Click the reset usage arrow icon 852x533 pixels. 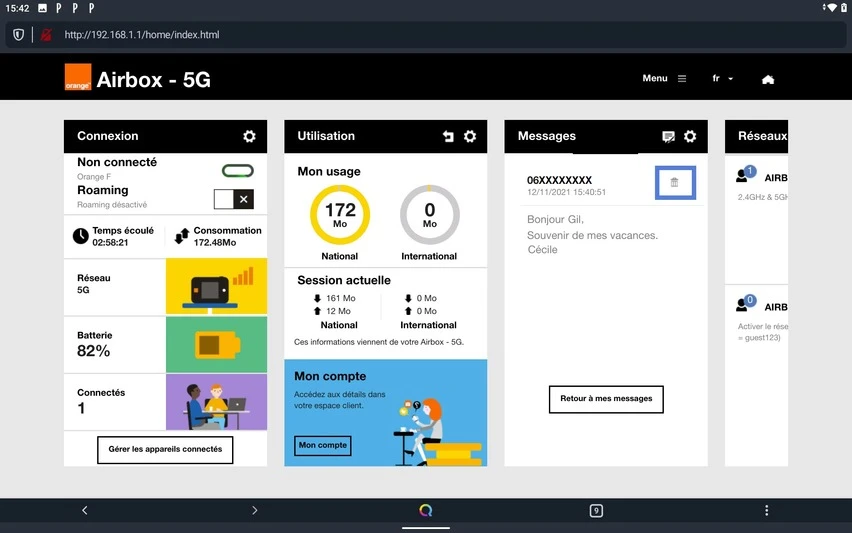coord(448,136)
